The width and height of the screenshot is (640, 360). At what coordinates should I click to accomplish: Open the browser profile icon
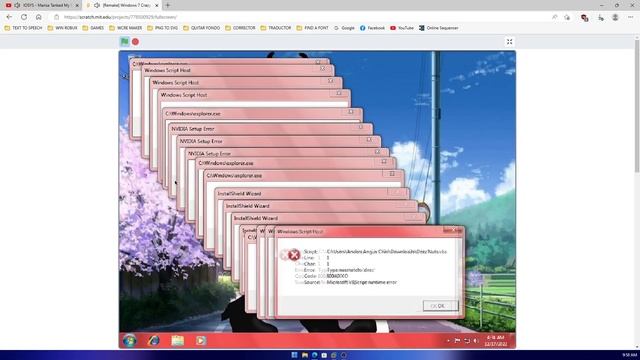coord(615,17)
